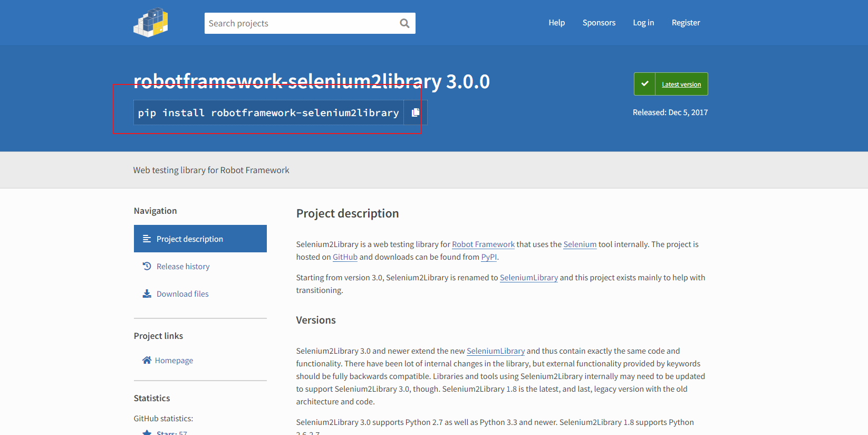
Task: Click the Download files icon
Action: pyautogui.click(x=147, y=294)
